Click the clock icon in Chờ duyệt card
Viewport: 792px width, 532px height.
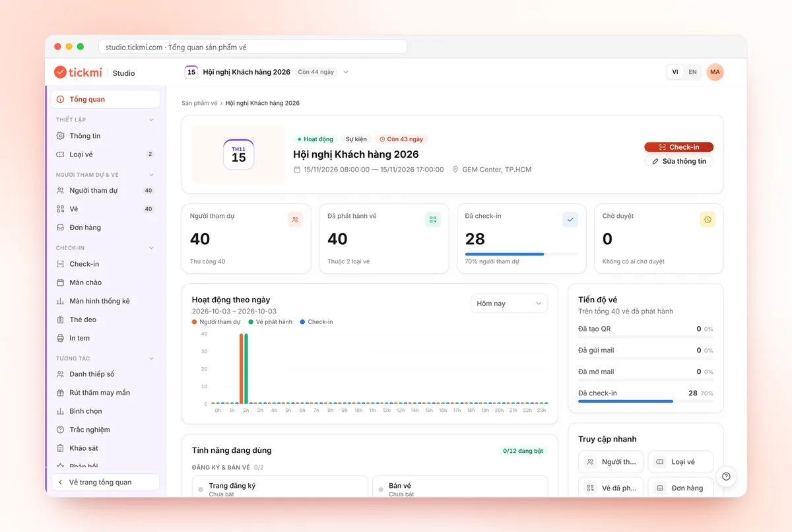708,220
